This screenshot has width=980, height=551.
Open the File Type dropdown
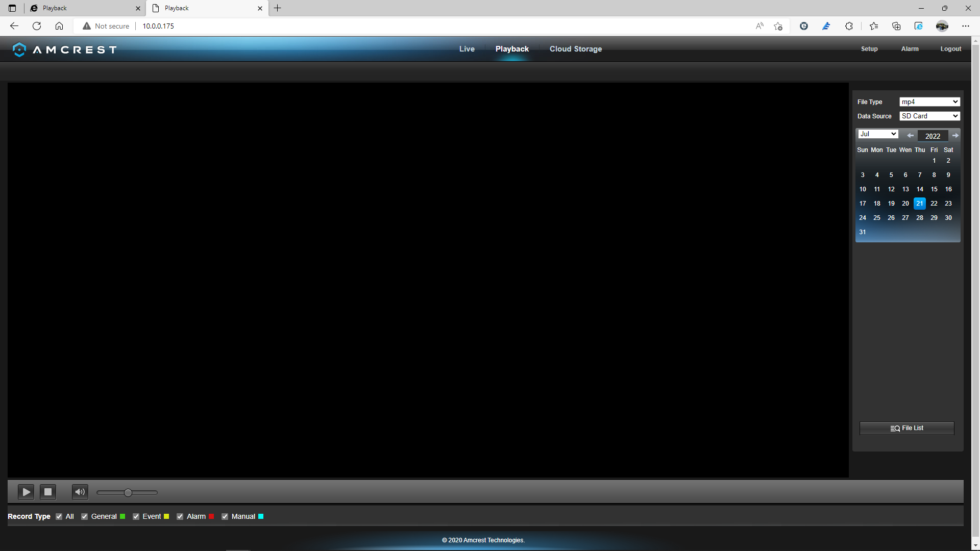coord(929,102)
